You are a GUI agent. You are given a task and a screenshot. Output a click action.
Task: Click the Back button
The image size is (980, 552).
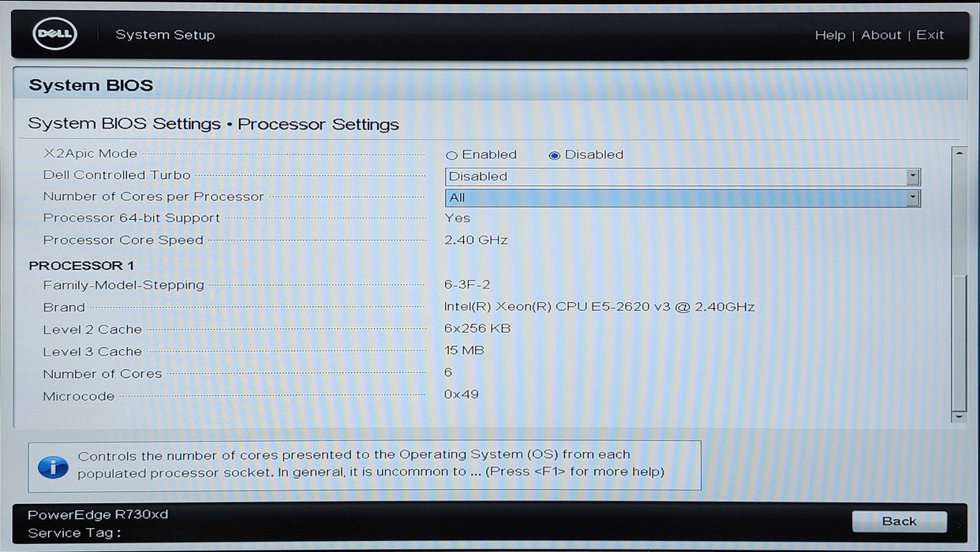click(900, 521)
